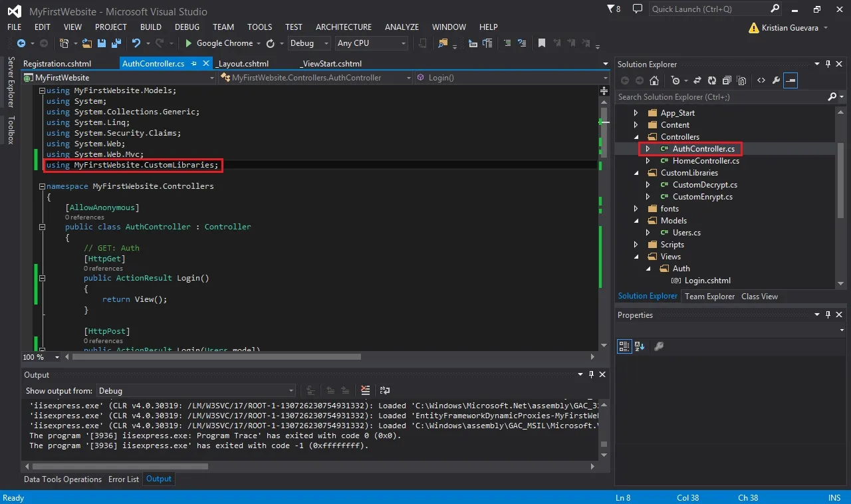Click the Refresh browser toolbar icon
The image size is (851, 504).
pyautogui.click(x=271, y=43)
